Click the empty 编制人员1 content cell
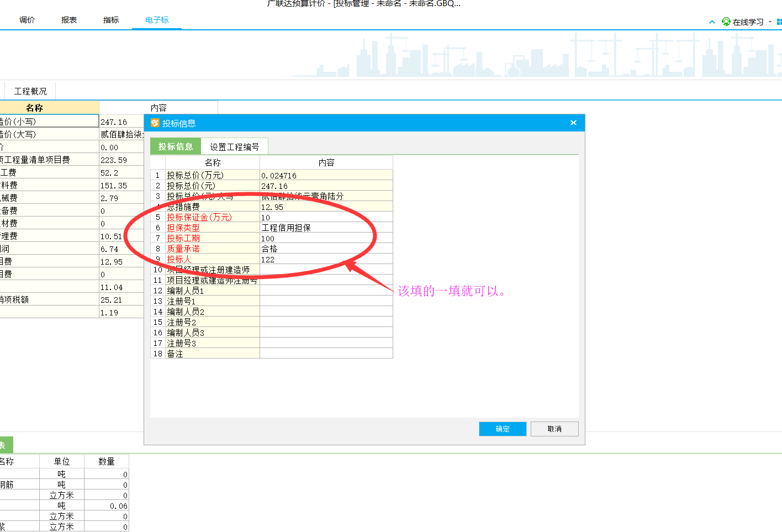Viewport: 782px width, 532px height. 326,291
